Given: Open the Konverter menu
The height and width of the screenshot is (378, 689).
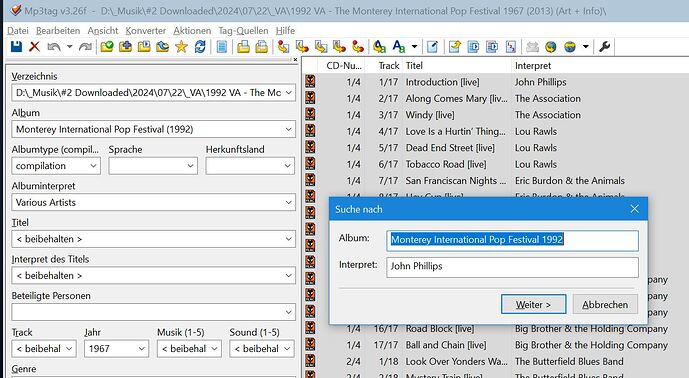Looking at the screenshot, I should (145, 31).
